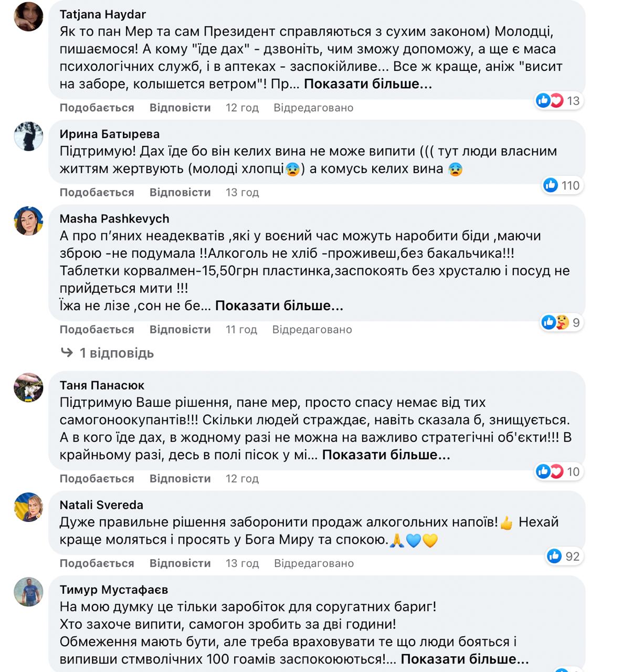Expand Tatjana Haydar's comment with Показати більше
Screen dimensions: 622x672
(367, 84)
